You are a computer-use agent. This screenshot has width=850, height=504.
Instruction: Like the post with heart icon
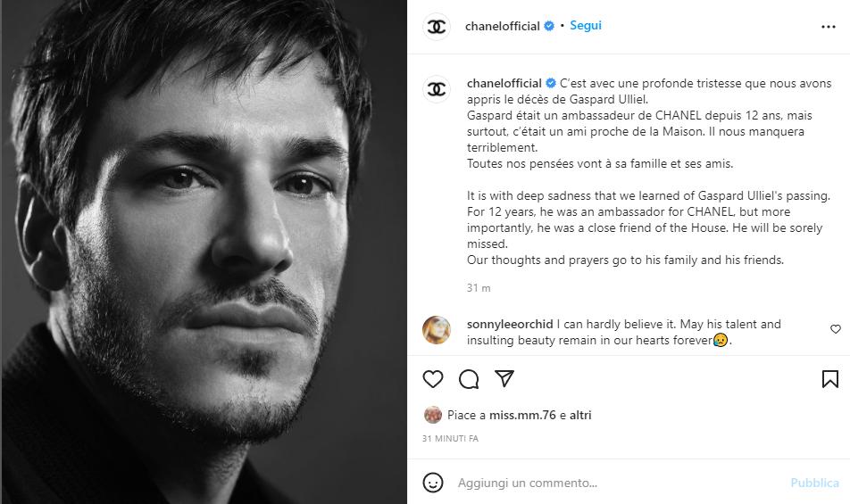[x=432, y=379]
